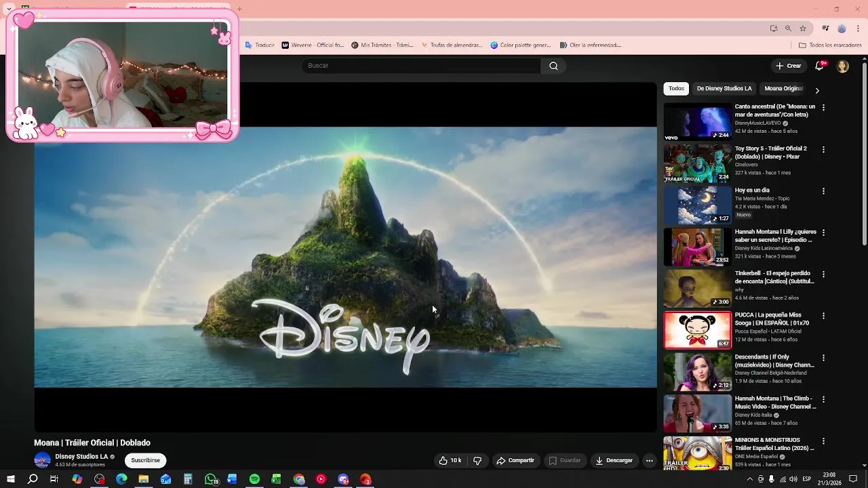Click the YouTube search magnifier button
The height and width of the screenshot is (488, 868).
(553, 66)
